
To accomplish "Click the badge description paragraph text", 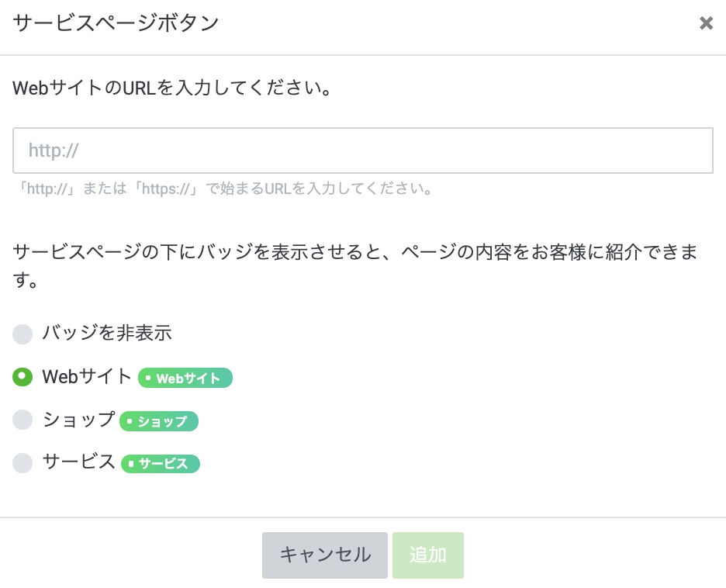I will click(x=354, y=252).
